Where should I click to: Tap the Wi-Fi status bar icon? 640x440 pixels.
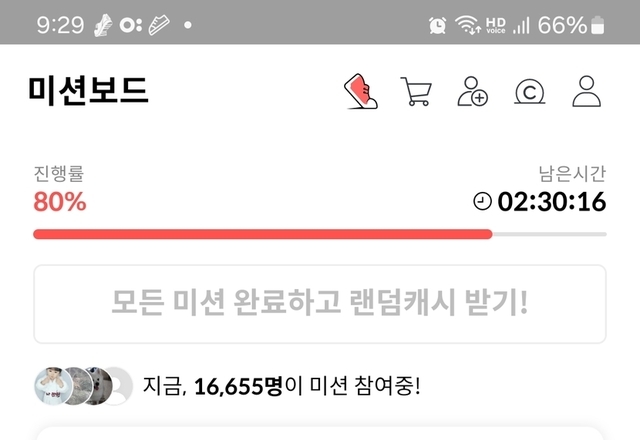click(x=468, y=25)
